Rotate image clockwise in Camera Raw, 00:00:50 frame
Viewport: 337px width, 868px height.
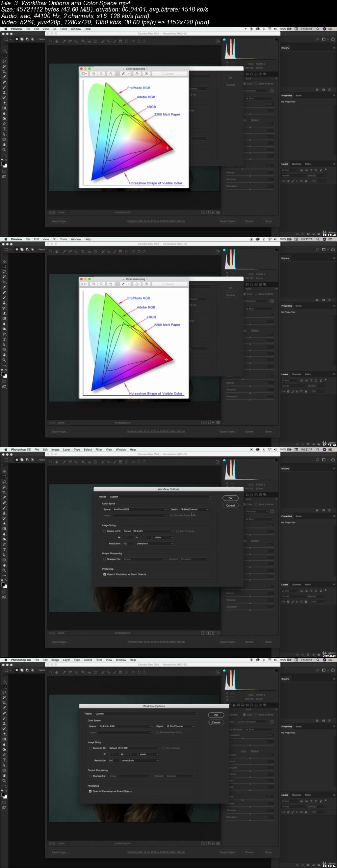[x=144, y=41]
